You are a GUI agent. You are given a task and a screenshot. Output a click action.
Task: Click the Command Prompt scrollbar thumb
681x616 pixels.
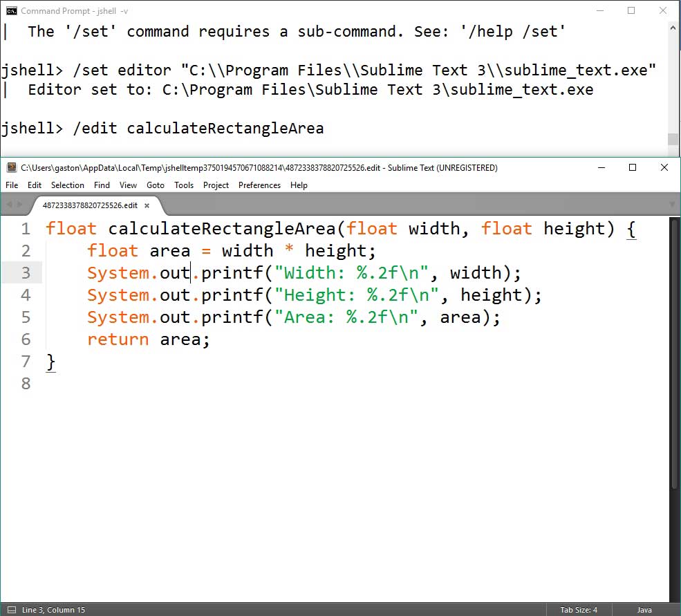coord(673,139)
